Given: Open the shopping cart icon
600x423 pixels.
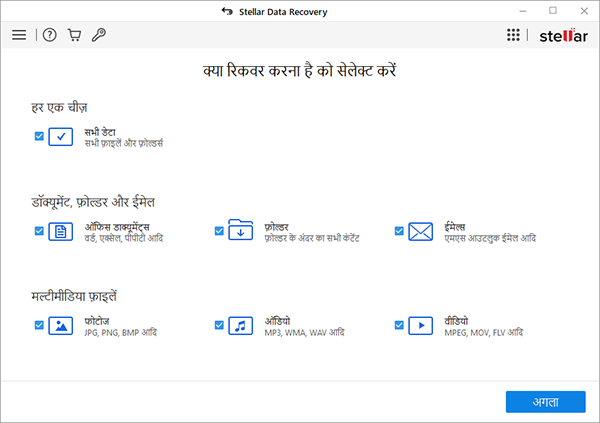Looking at the screenshot, I should tap(74, 35).
